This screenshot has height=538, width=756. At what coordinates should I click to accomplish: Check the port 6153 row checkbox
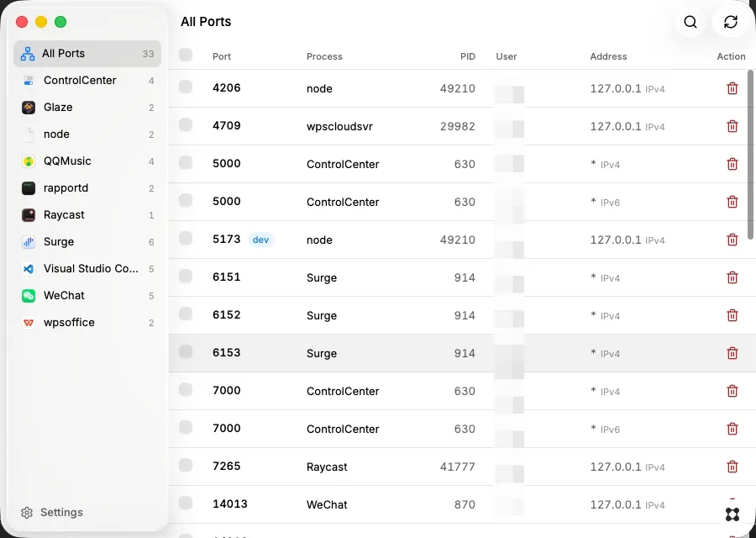(186, 351)
